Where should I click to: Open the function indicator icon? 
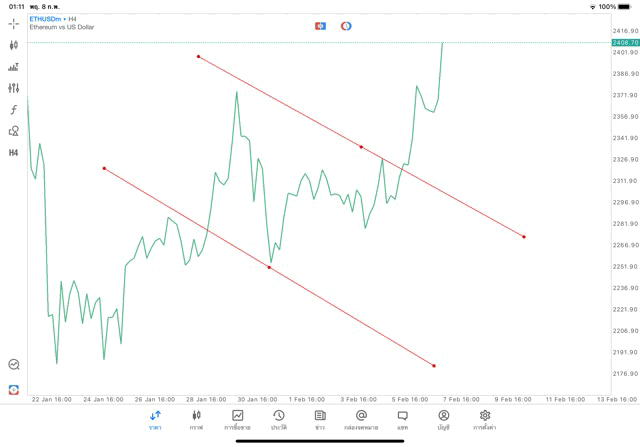tap(14, 110)
